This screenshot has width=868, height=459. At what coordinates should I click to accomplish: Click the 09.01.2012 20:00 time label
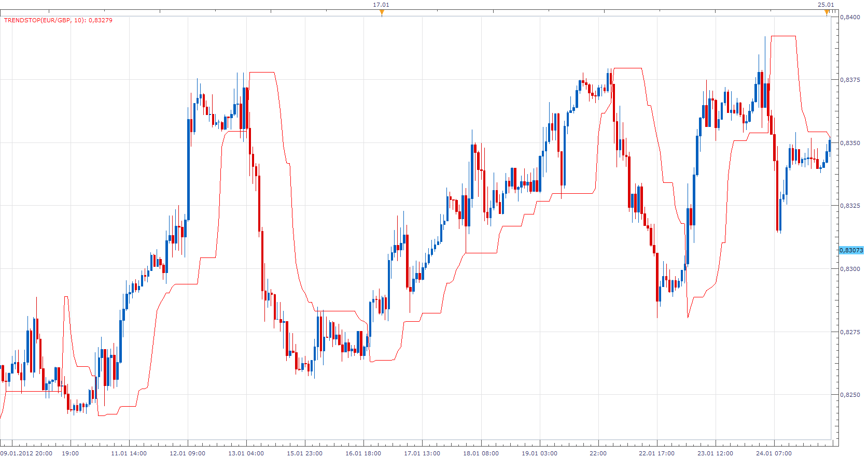click(x=26, y=453)
